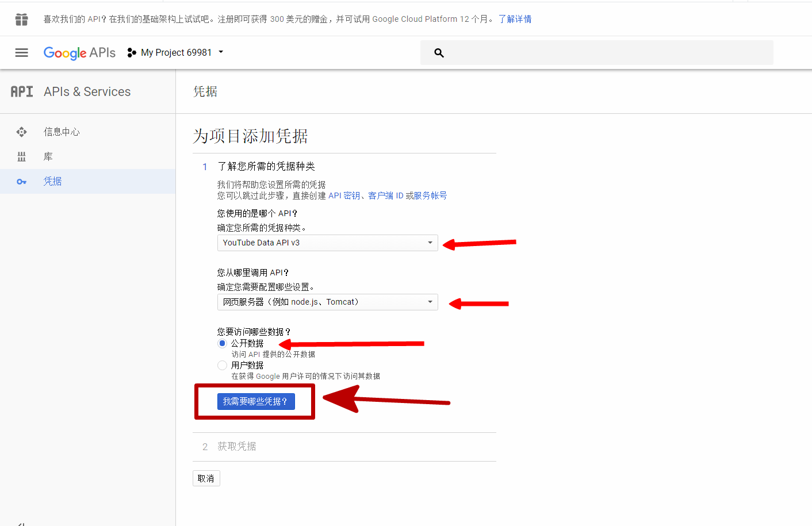Click the search magnifier icon
Image resolution: width=812 pixels, height=526 pixels.
(439, 53)
